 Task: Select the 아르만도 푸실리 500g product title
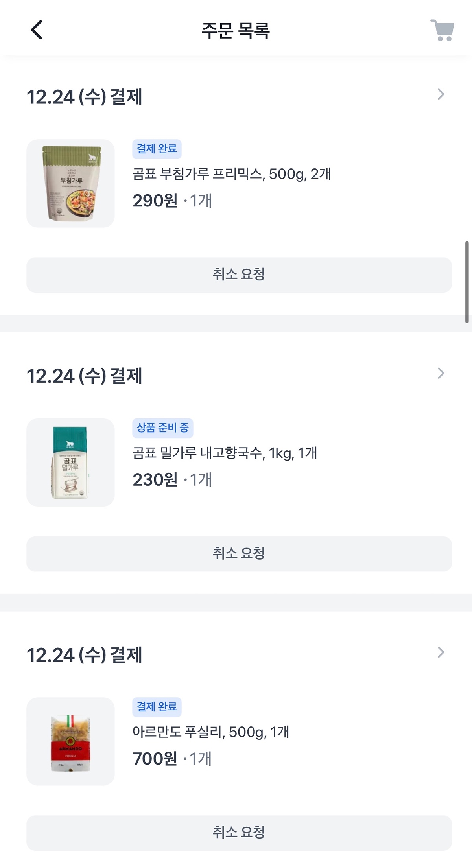pos(211,732)
